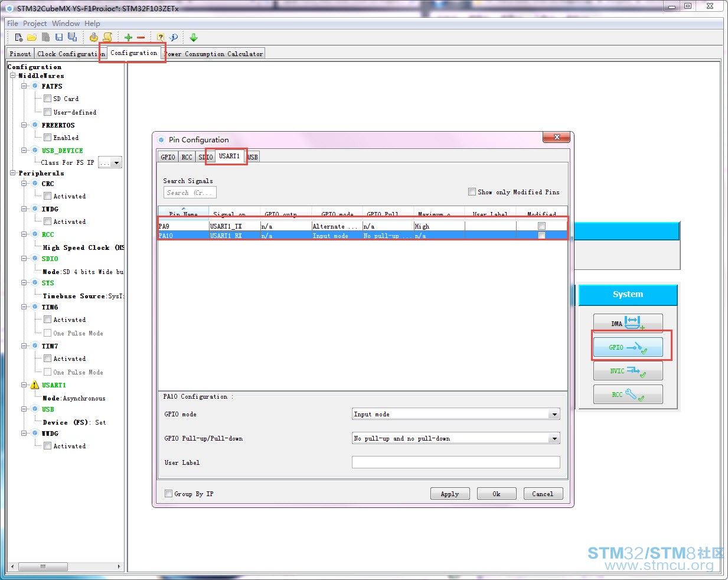Click the Pin Configuration dialog title icon
This screenshot has width=728, height=580.
(161, 140)
